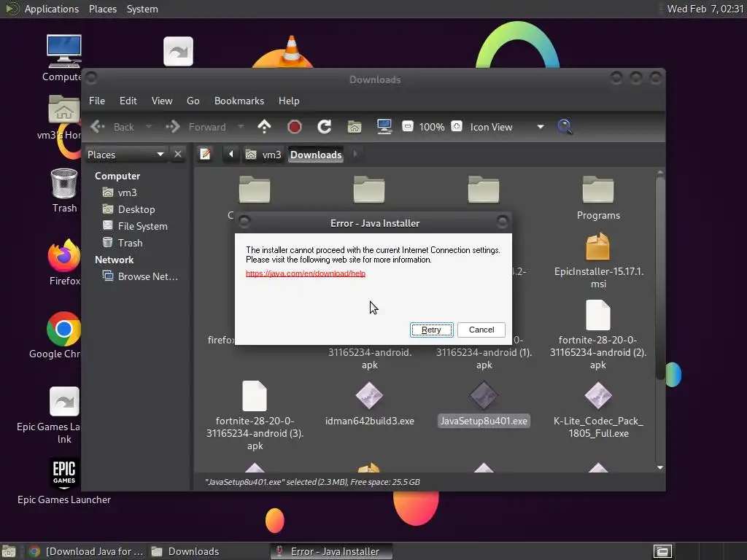The image size is (747, 560).
Task: Cancel the Java Installer error dialog
Action: [481, 330]
